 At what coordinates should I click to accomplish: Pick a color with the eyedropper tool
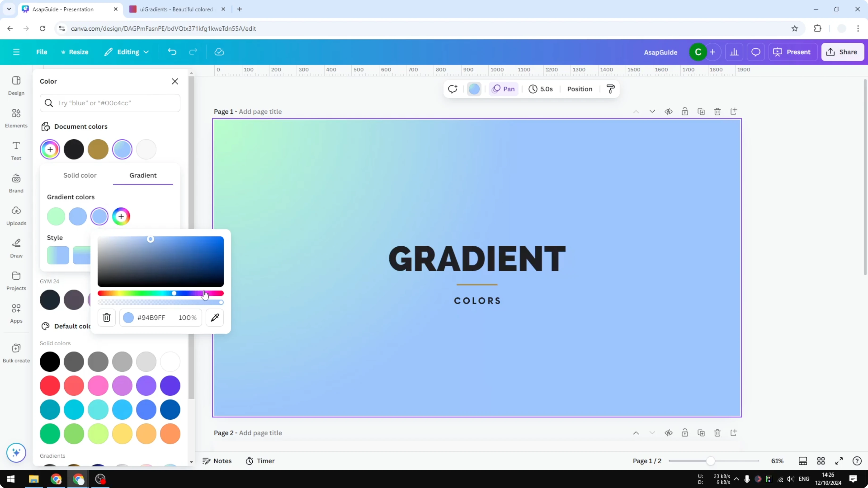pos(215,317)
